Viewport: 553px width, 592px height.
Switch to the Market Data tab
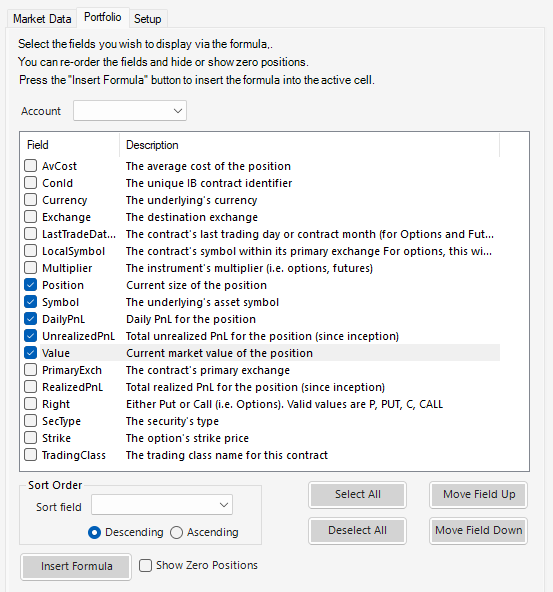pos(42,19)
